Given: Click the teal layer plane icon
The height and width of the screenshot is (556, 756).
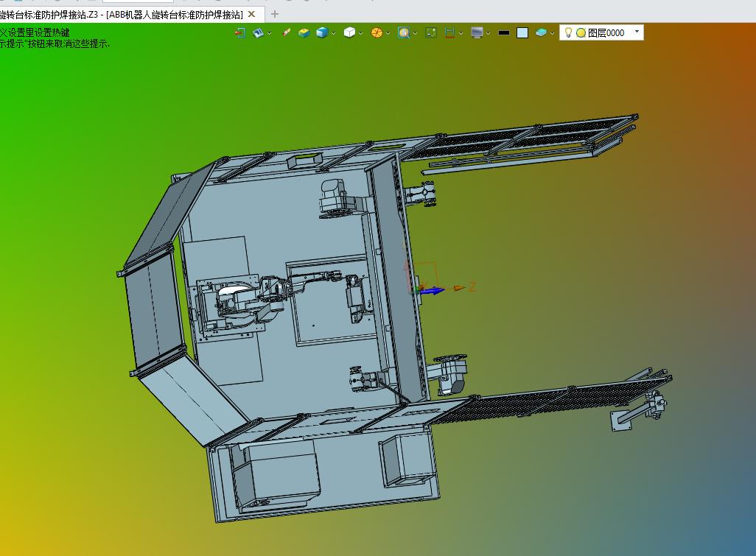Looking at the screenshot, I should pos(541,32).
